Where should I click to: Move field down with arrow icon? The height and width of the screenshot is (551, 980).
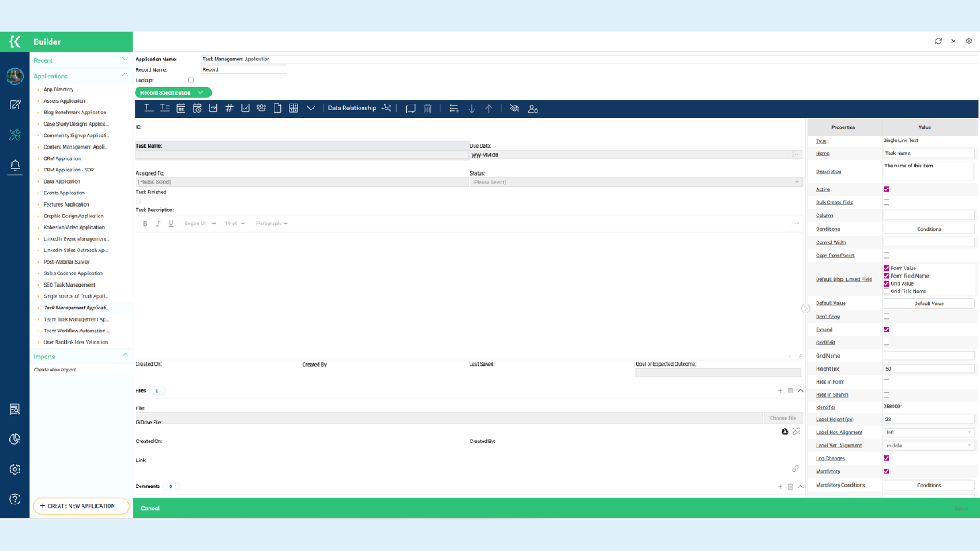pyautogui.click(x=472, y=109)
